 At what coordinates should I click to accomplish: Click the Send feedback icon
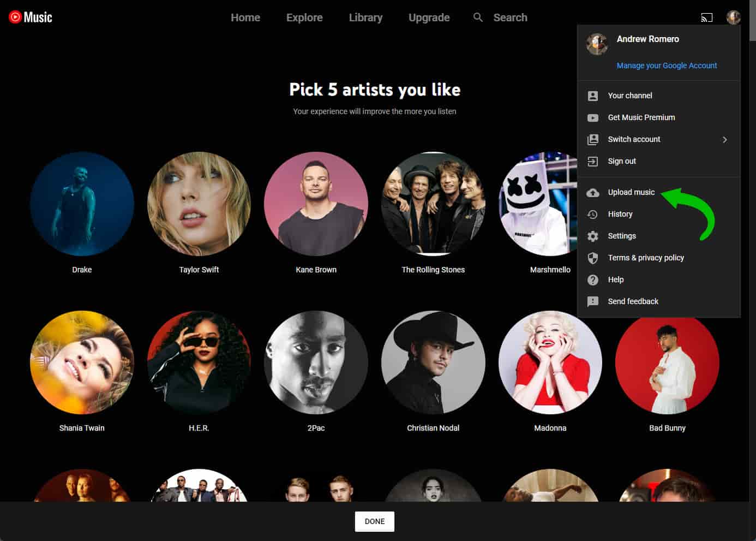(x=593, y=301)
